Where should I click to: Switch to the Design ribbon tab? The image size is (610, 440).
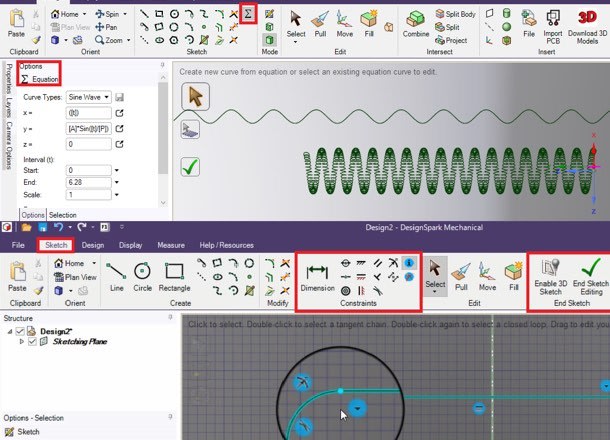(x=93, y=245)
